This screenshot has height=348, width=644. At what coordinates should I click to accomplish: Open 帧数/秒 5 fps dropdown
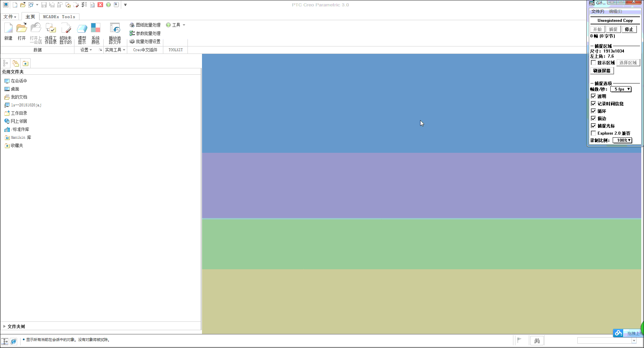pyautogui.click(x=621, y=89)
